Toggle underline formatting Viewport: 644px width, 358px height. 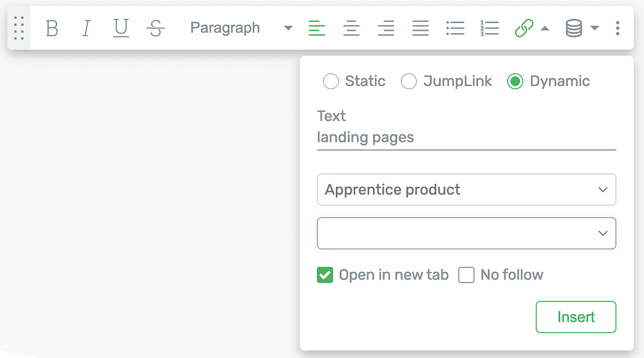[x=121, y=28]
